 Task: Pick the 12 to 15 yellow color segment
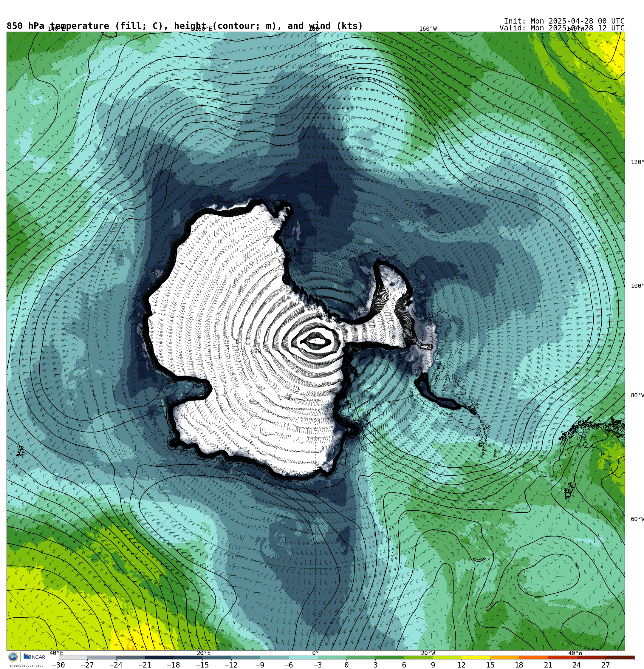(476, 657)
